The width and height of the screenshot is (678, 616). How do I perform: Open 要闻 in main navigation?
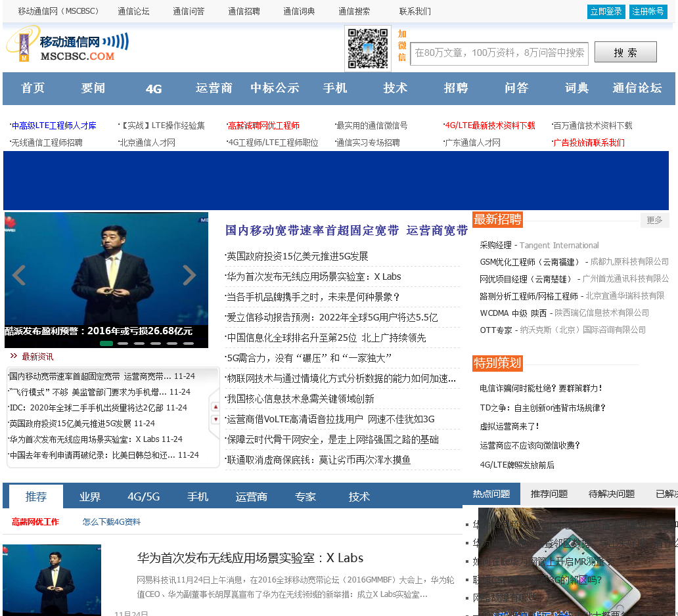click(x=93, y=88)
